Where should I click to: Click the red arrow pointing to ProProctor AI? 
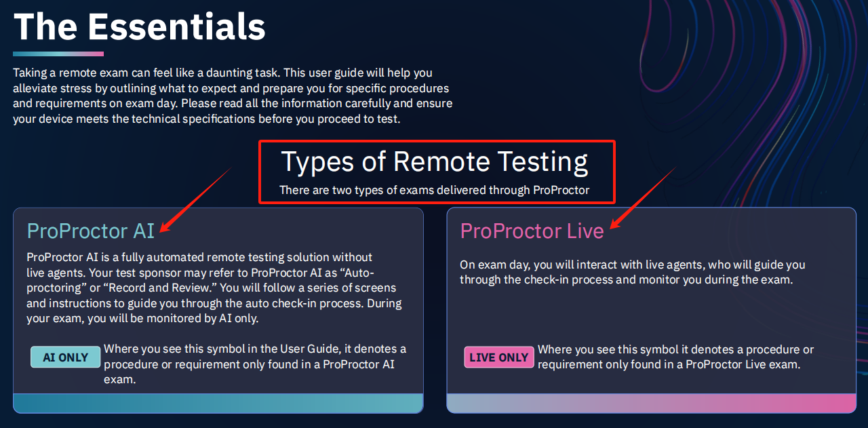pyautogui.click(x=197, y=199)
